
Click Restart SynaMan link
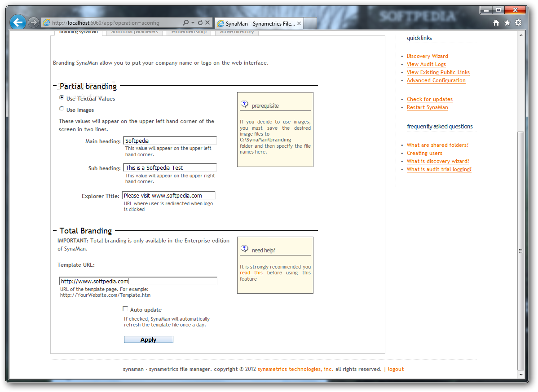(427, 107)
